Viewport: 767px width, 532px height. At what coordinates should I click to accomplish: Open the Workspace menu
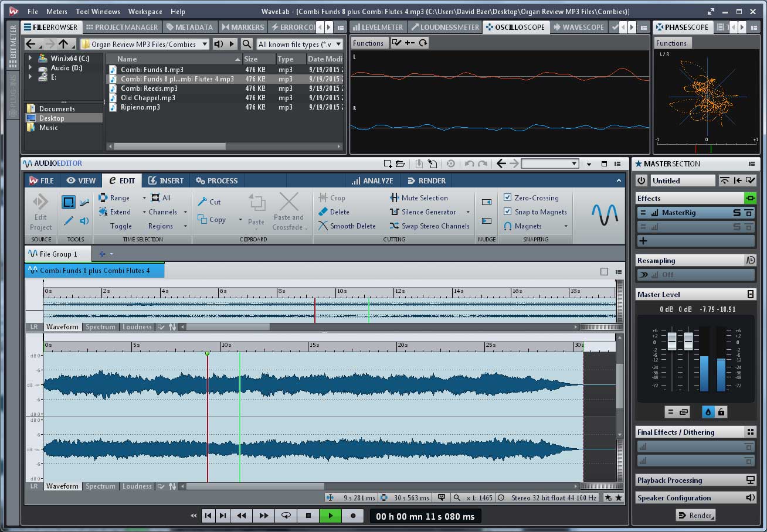point(145,11)
